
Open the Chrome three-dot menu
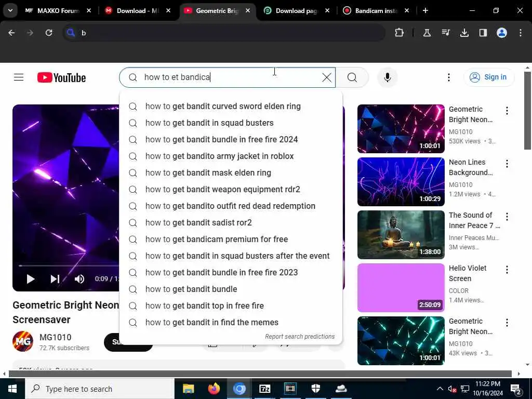[x=521, y=33]
